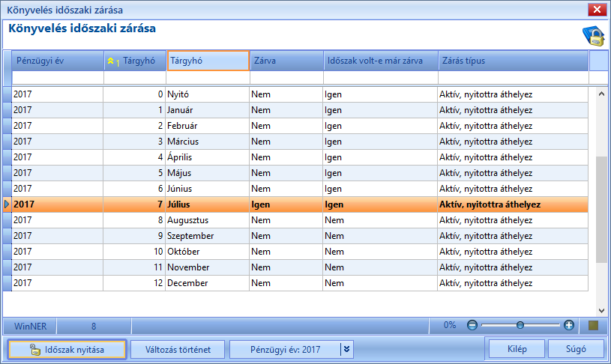Click the zoom out minus icon
The width and height of the screenshot is (611, 364).
tap(472, 325)
